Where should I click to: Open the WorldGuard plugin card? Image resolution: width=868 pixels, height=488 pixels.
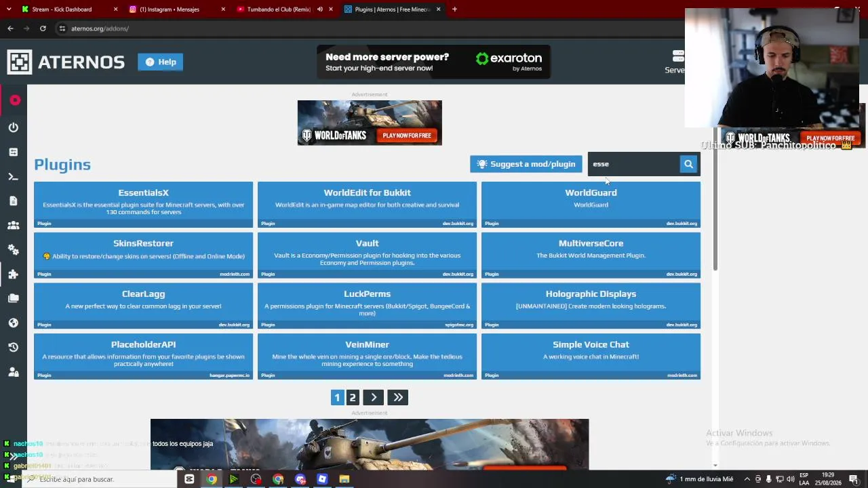591,205
